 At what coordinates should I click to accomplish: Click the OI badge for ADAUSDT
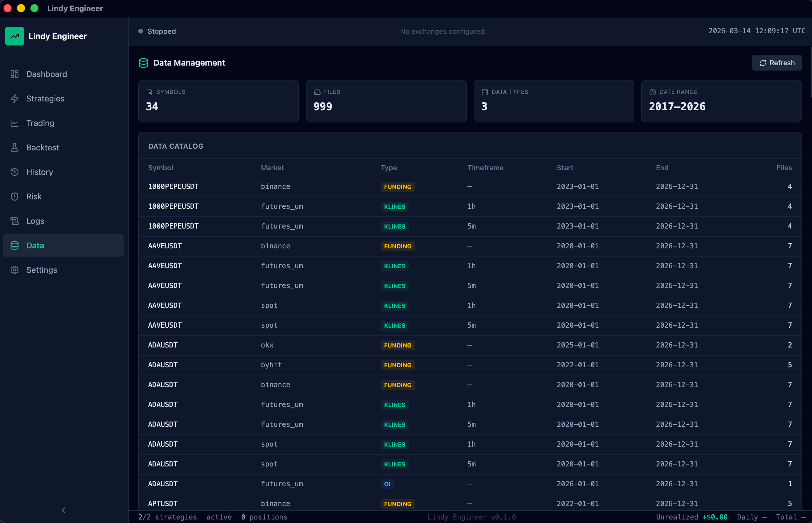387,484
